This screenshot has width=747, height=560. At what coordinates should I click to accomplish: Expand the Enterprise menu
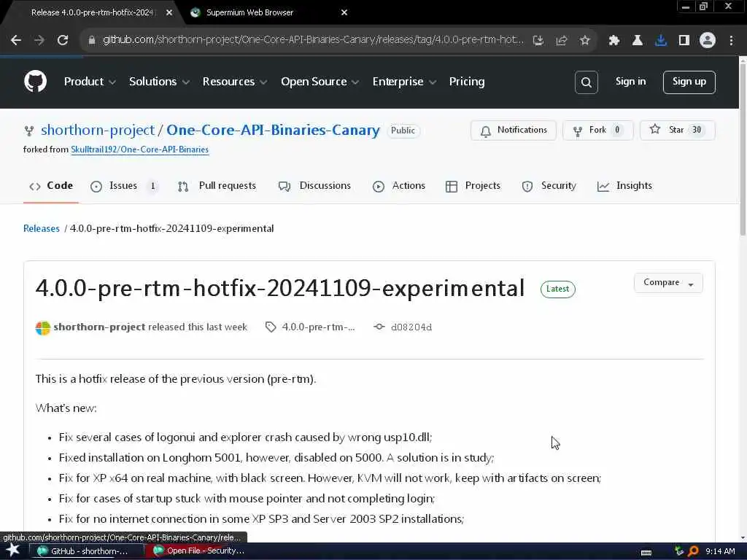click(404, 82)
